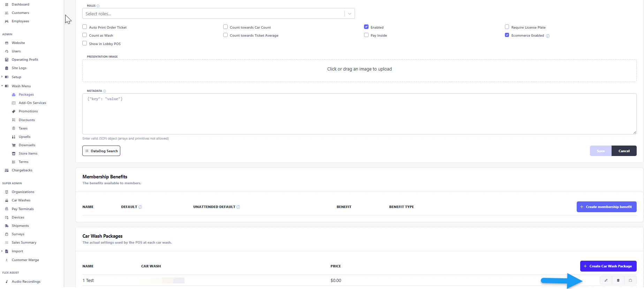Click the Audio Recordings music icon
This screenshot has height=289, width=644.
(6, 282)
